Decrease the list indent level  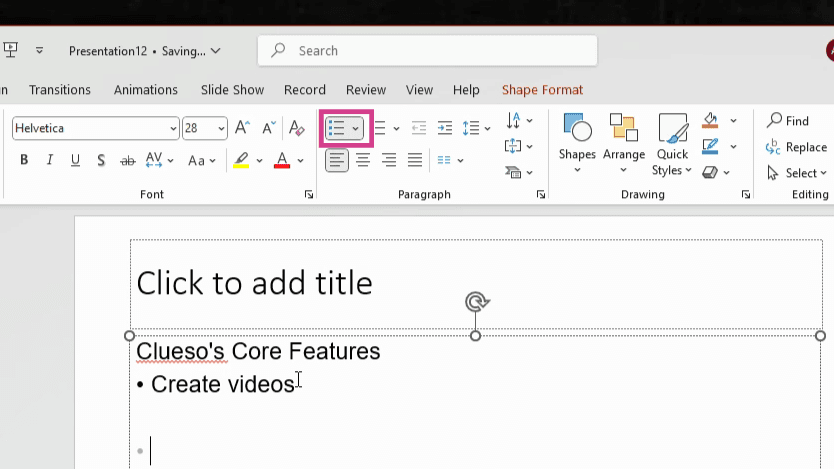click(419, 128)
